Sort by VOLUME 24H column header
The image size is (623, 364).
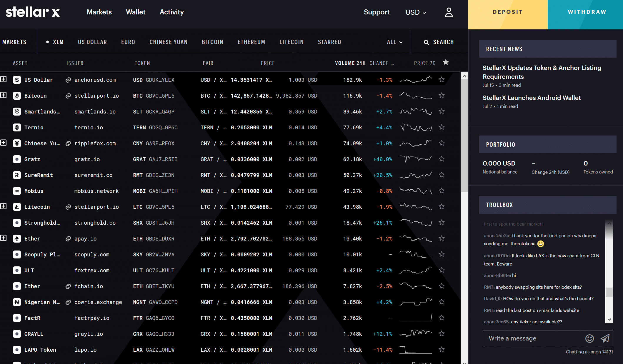(x=350, y=63)
